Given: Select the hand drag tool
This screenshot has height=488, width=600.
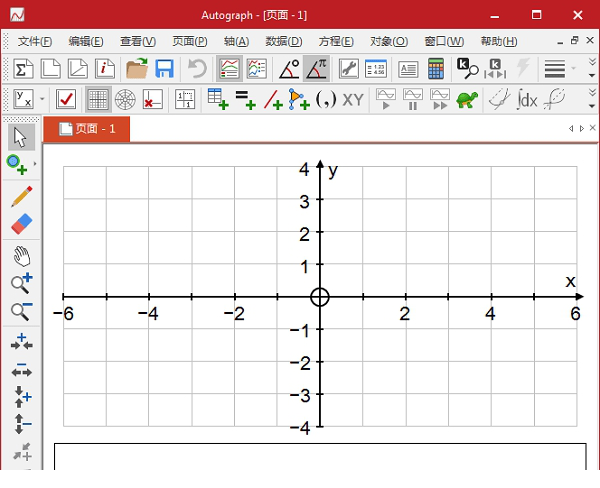Looking at the screenshot, I should (x=21, y=256).
